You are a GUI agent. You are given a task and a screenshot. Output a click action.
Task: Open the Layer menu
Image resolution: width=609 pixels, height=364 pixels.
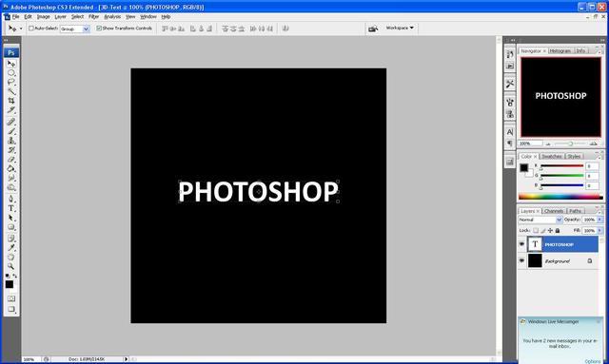60,17
